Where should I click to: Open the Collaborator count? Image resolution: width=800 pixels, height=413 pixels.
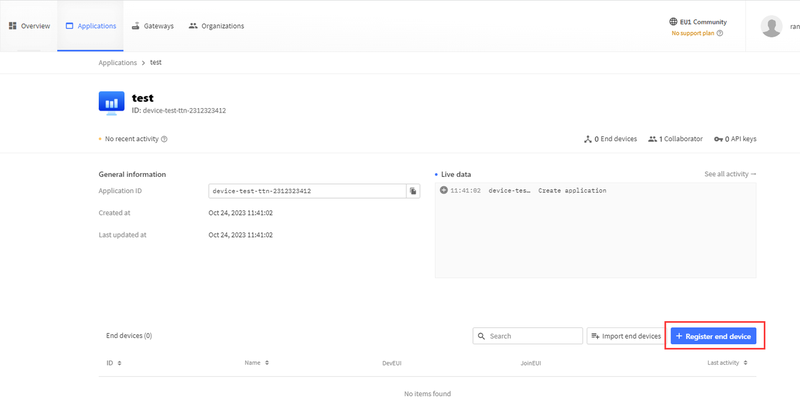(675, 139)
